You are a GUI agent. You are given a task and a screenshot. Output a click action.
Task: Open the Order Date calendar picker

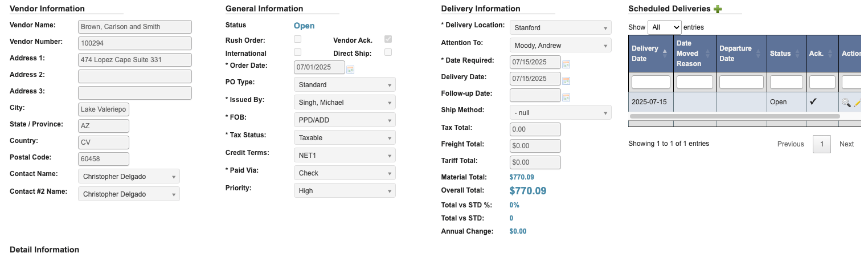pyautogui.click(x=350, y=70)
